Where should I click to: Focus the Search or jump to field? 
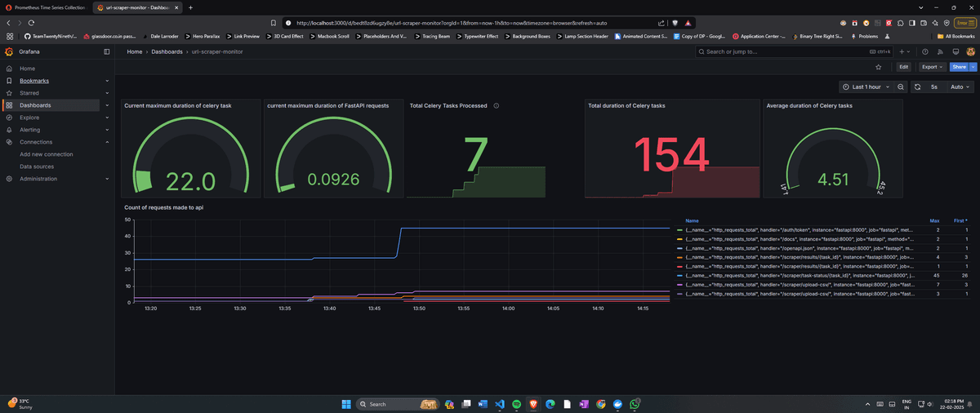click(792, 51)
